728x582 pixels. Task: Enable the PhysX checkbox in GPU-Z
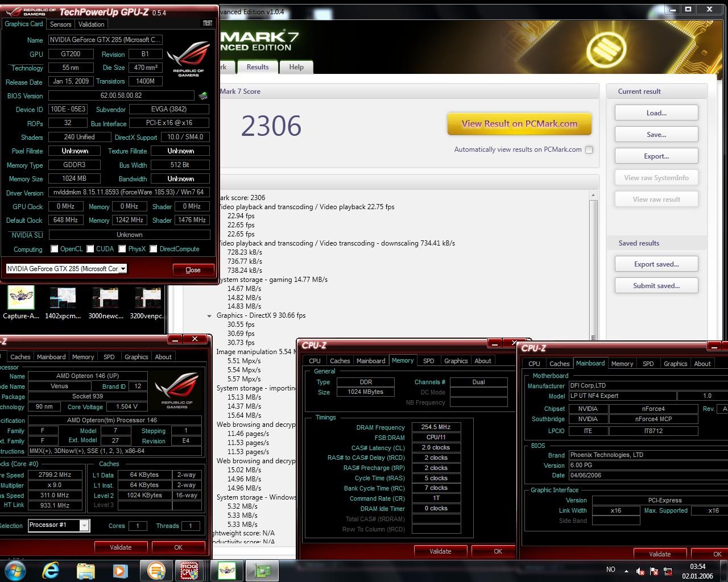[x=122, y=249]
